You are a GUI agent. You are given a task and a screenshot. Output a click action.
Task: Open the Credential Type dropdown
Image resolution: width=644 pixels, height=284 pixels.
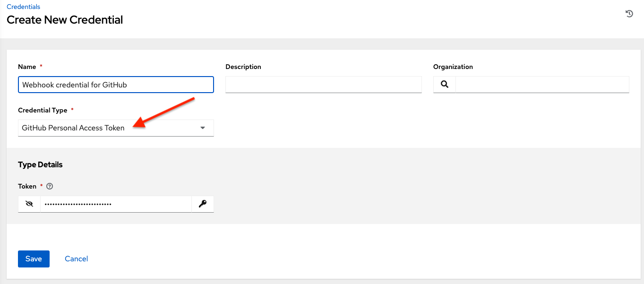coord(116,128)
